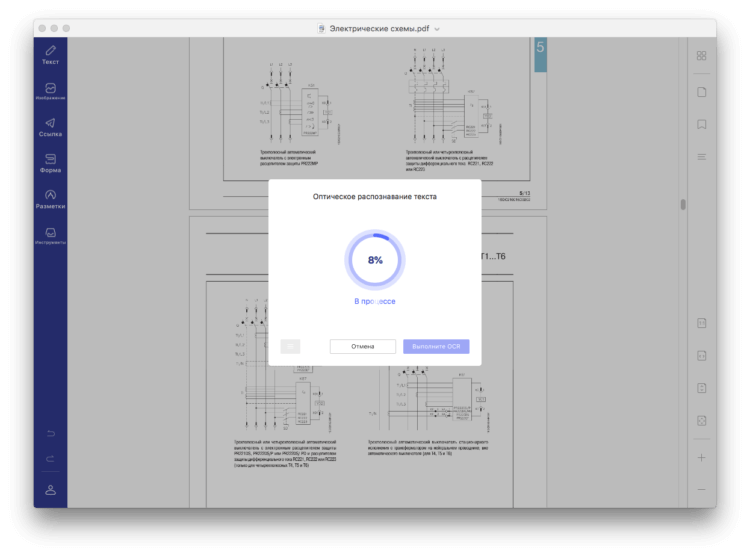The image size is (750, 556).
Task: Open the Инструменты tools panel
Action: click(x=50, y=235)
